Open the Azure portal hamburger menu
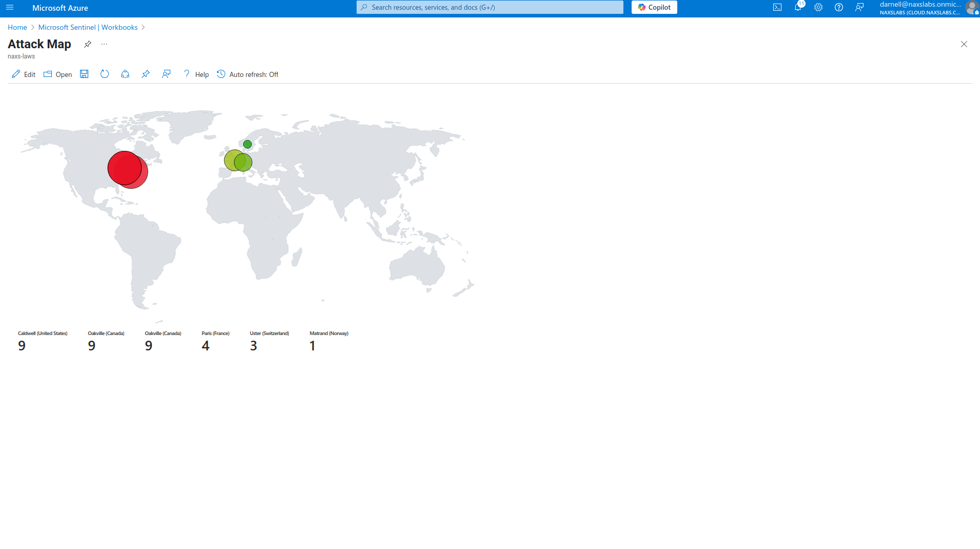The image size is (980, 549). [10, 8]
